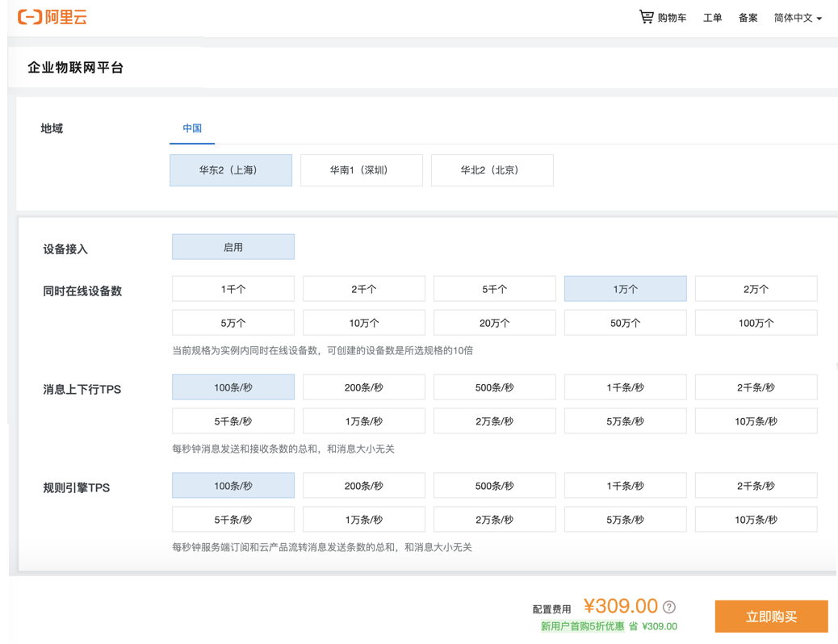Image resolution: width=838 pixels, height=644 pixels.
Task: Set 规则引擎TPS to 1万条/秒
Action: pos(364,520)
